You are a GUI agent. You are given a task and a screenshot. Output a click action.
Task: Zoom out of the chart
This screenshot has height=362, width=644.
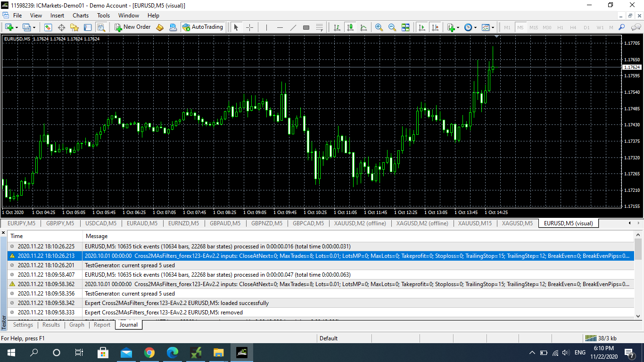[392, 27]
